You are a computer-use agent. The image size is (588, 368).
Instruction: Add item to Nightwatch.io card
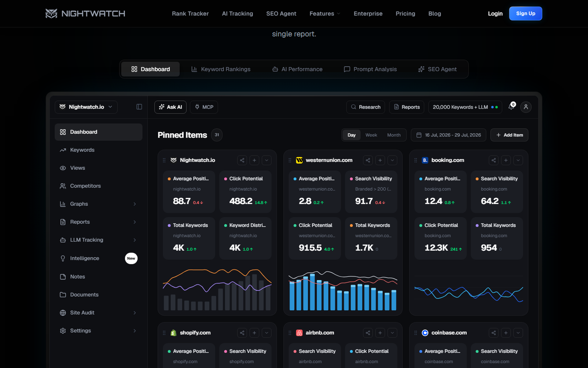point(254,160)
